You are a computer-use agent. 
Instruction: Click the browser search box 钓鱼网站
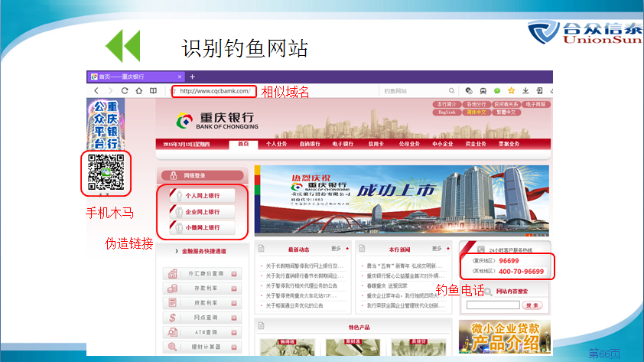(x=415, y=91)
